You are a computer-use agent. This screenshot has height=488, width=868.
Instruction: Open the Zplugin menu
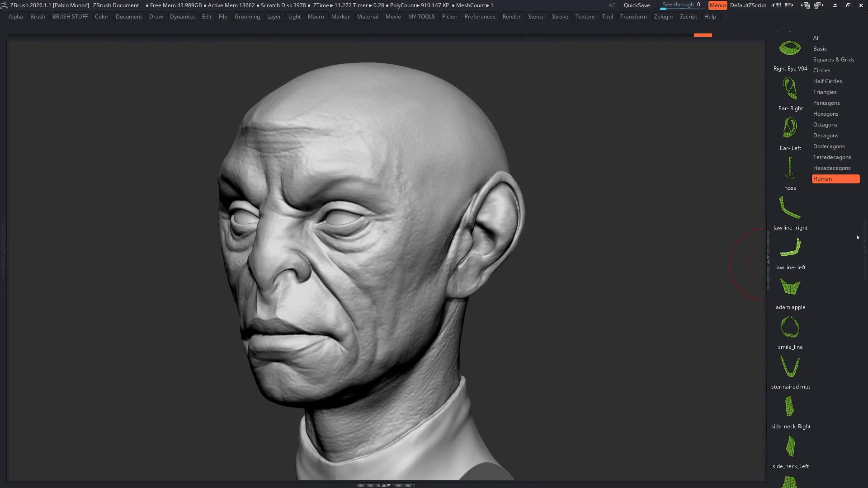tap(663, 17)
